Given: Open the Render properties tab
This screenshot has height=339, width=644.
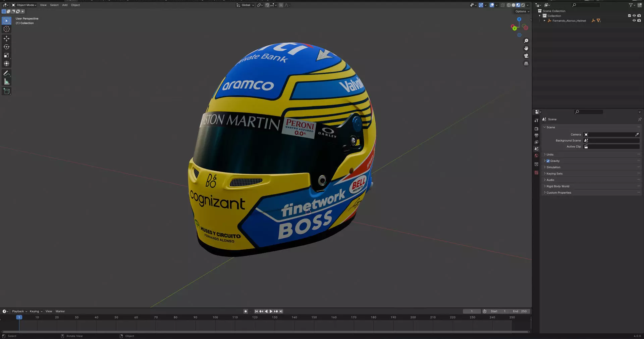Looking at the screenshot, I should pos(536,129).
